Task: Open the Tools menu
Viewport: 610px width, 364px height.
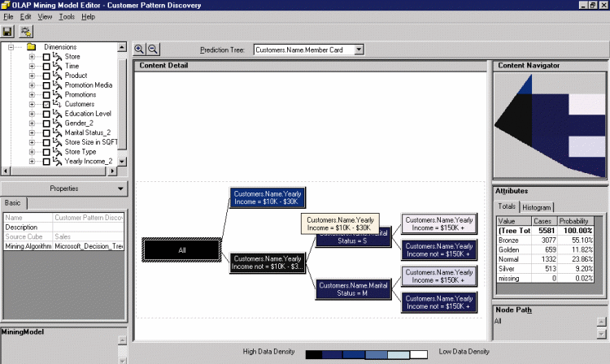Action: [x=67, y=16]
